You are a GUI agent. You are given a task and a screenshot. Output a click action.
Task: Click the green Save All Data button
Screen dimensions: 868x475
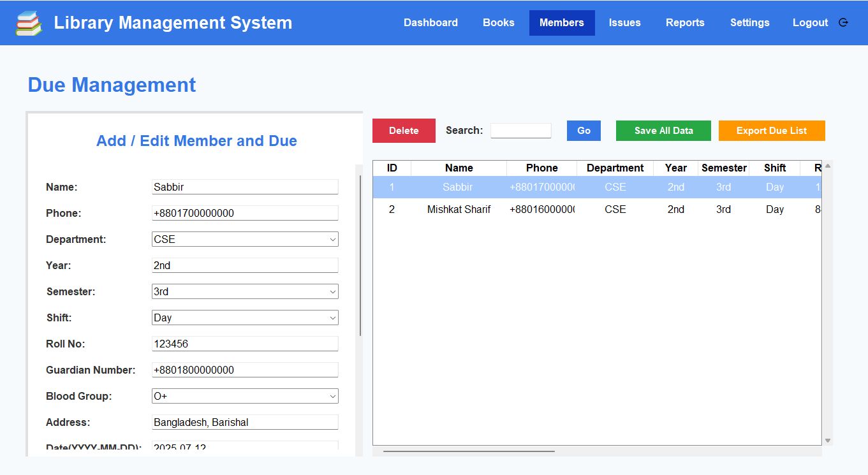point(663,131)
